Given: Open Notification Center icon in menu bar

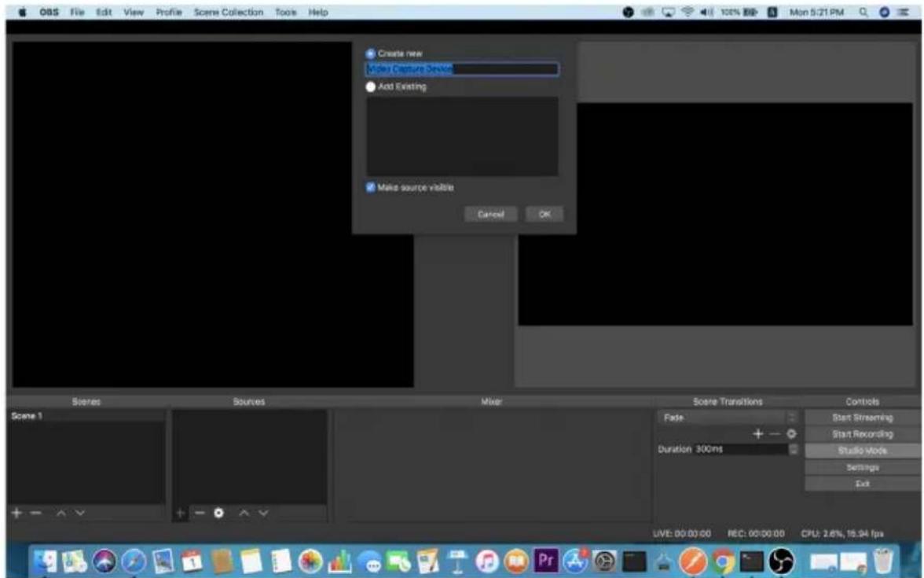Looking at the screenshot, I should (904, 12).
